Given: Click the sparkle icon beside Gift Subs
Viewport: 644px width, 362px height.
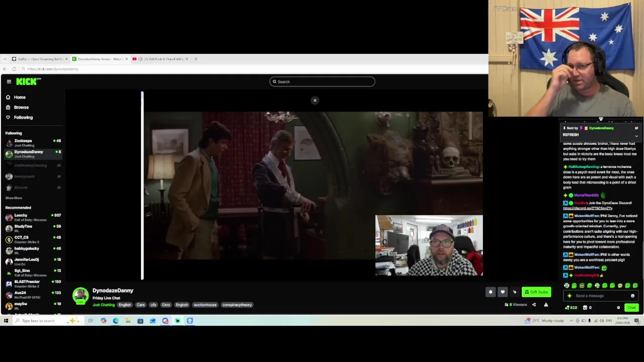Looking at the screenshot, I should point(515,292).
